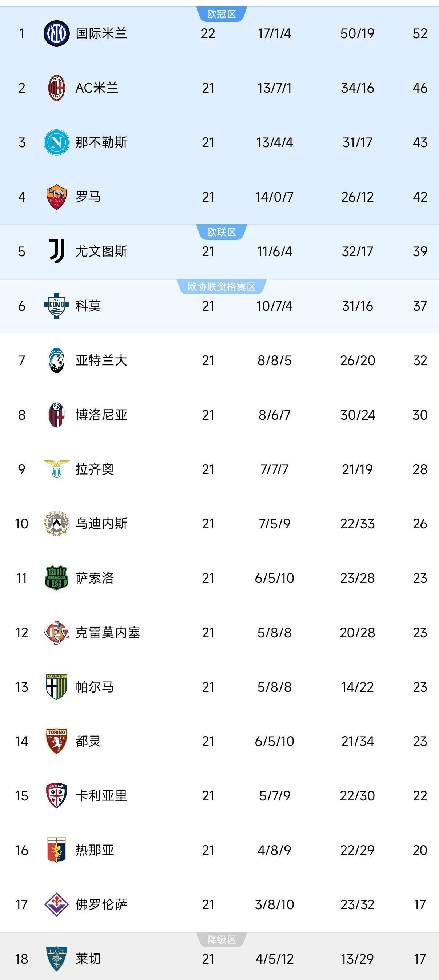Open the Bologna BFC badge
The width and height of the screenshot is (439, 980).
pos(56,415)
